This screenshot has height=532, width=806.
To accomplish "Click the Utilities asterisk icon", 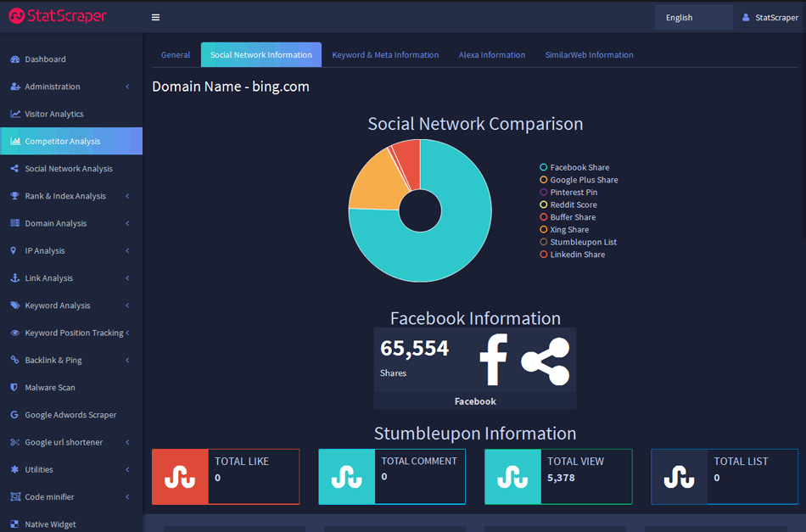I will (x=14, y=469).
